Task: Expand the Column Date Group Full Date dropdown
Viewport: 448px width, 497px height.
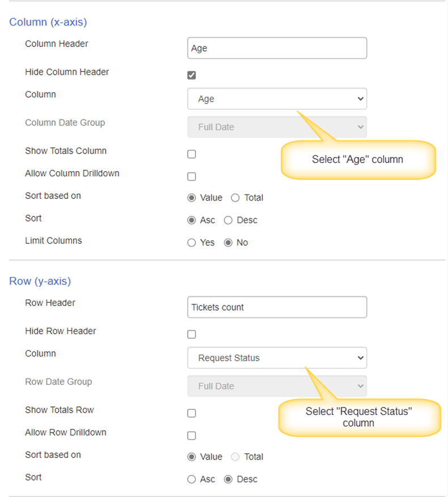Action: (x=277, y=127)
